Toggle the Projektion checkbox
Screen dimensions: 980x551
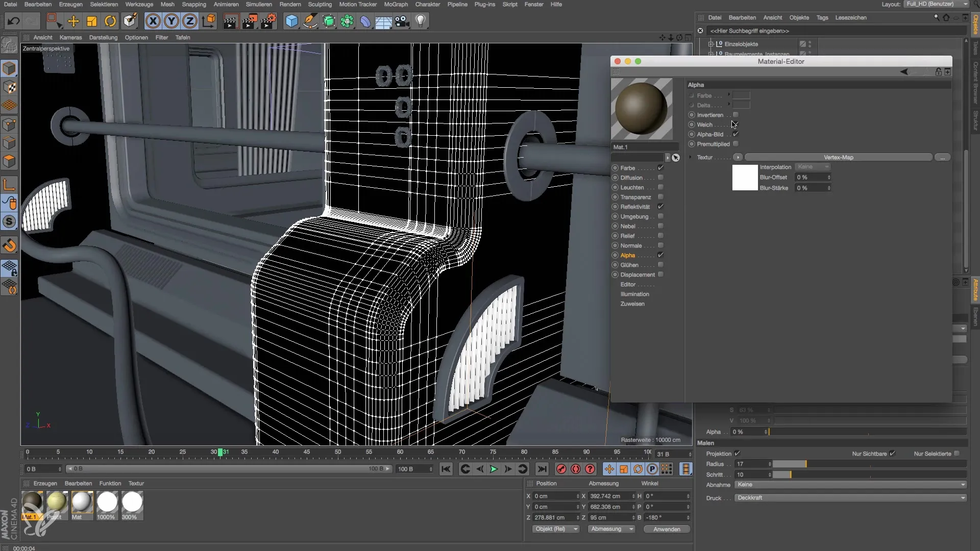tap(737, 454)
